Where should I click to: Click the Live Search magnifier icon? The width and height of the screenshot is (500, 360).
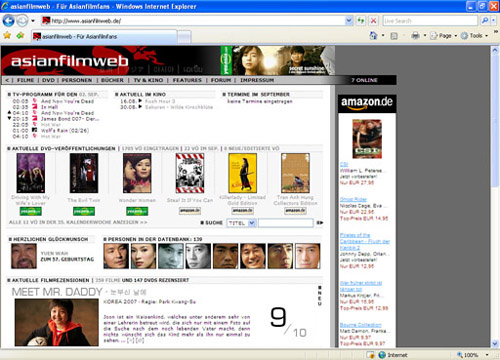[x=485, y=21]
